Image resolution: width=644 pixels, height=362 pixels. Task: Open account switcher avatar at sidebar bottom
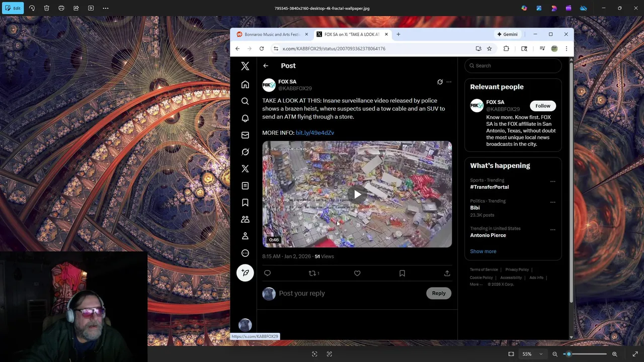click(x=245, y=325)
